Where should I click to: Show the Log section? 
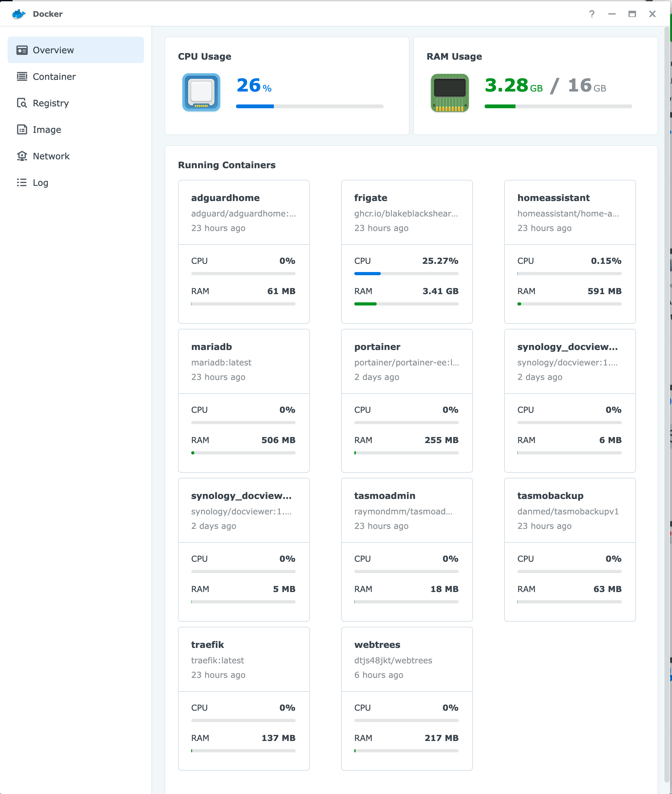pos(40,182)
